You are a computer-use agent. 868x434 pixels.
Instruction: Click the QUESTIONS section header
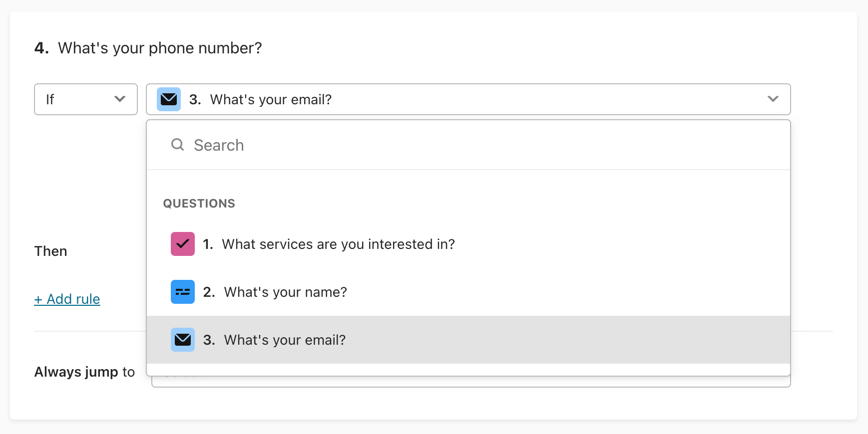[x=199, y=204]
